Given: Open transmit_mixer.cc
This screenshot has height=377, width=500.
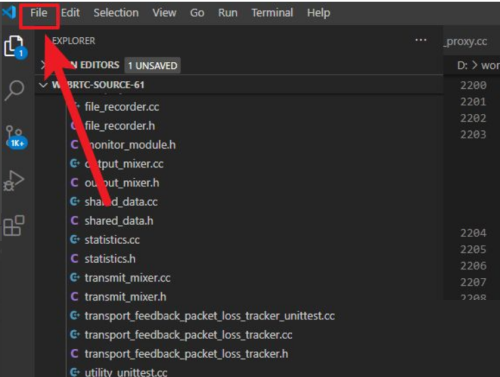Looking at the screenshot, I should pos(127,278).
